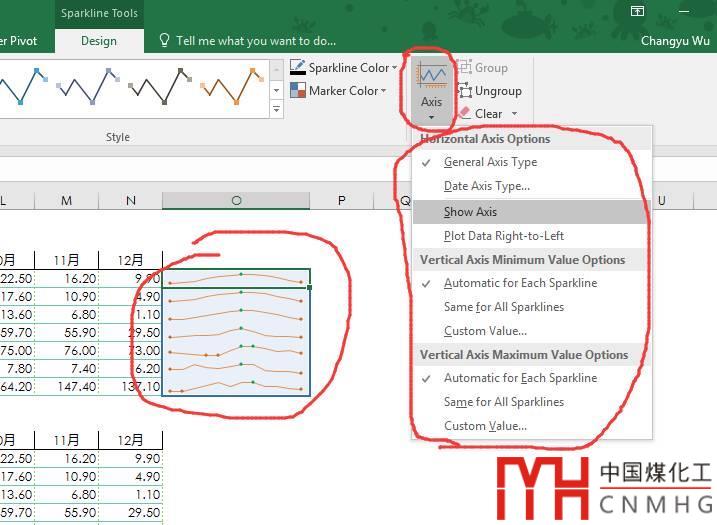This screenshot has height=525, width=717.
Task: Expand the Sparkline Color dropdown arrow
Action: pos(395,68)
